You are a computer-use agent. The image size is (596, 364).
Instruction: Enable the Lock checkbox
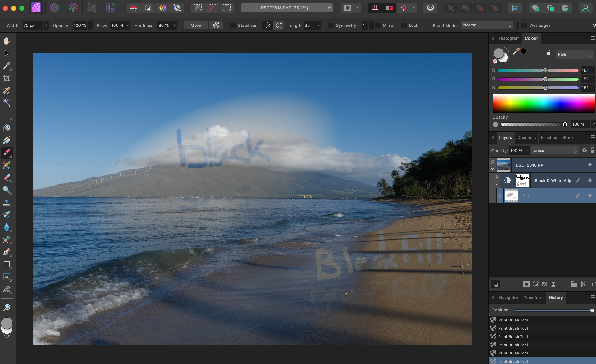pos(404,25)
